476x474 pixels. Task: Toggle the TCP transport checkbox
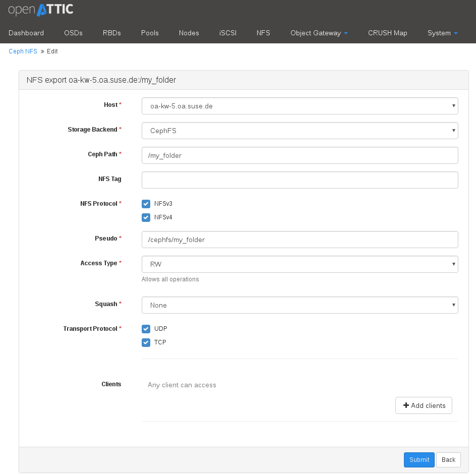pos(146,342)
